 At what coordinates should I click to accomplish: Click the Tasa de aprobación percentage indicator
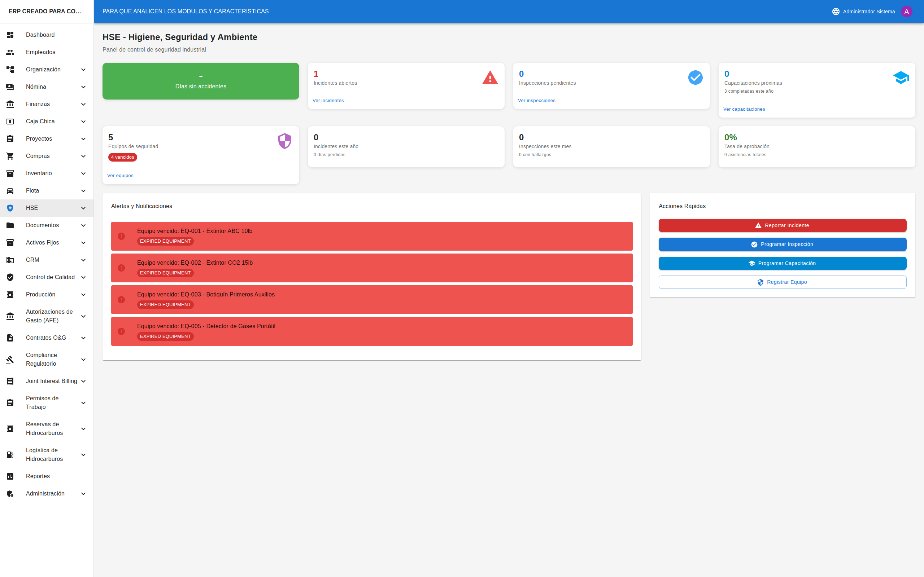coord(731,137)
